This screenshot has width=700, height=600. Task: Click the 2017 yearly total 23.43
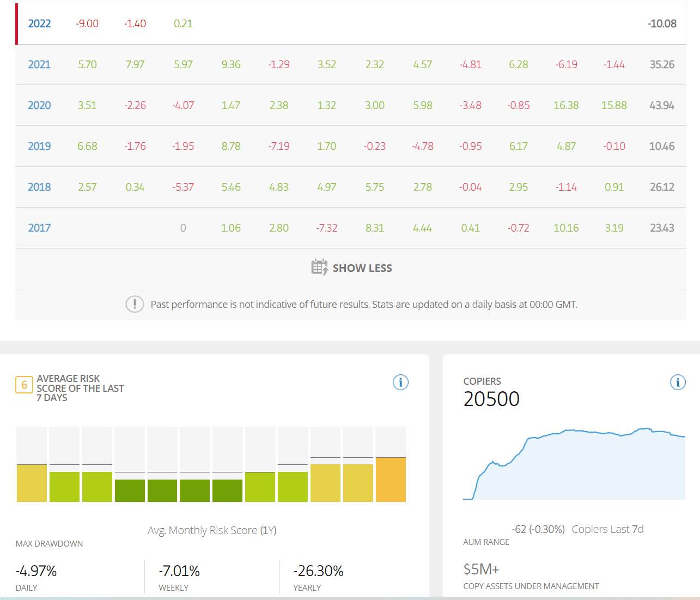(662, 228)
